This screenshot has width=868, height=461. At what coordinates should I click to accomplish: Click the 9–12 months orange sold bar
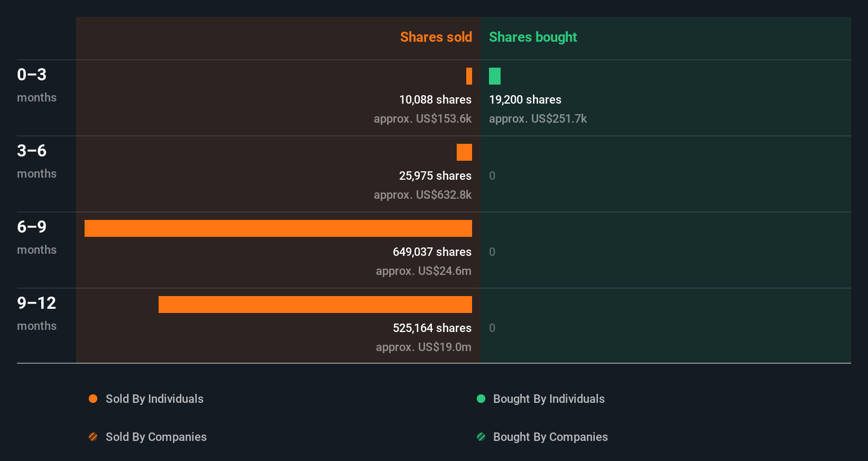(315, 305)
